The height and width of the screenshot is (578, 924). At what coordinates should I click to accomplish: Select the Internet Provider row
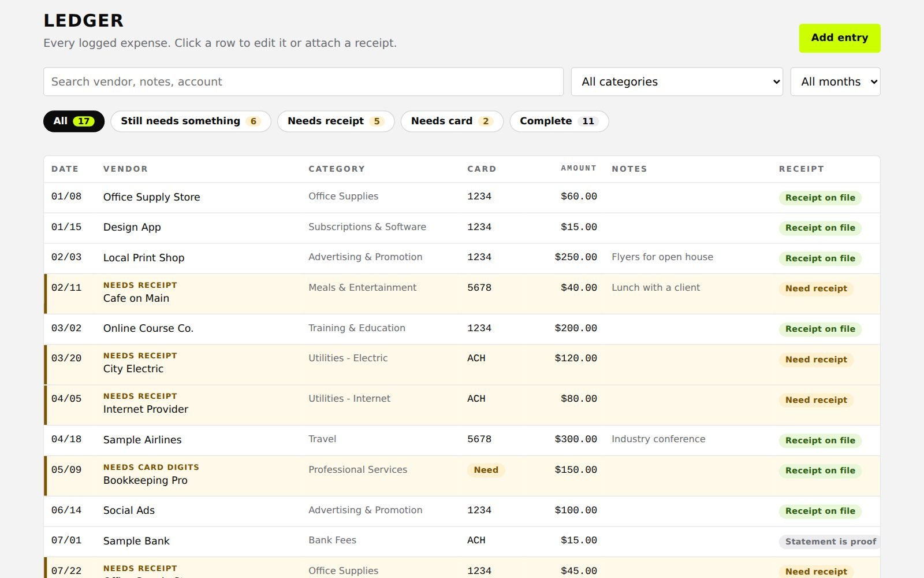pyautogui.click(x=462, y=405)
